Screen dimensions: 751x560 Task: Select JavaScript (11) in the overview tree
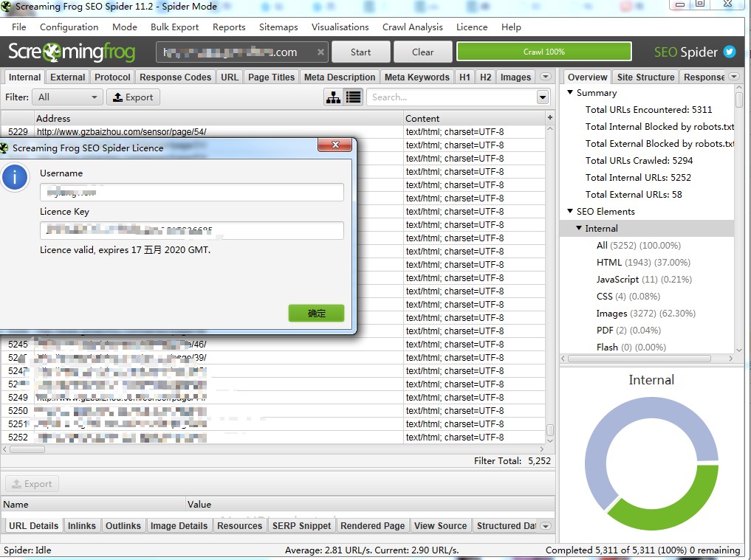(644, 279)
